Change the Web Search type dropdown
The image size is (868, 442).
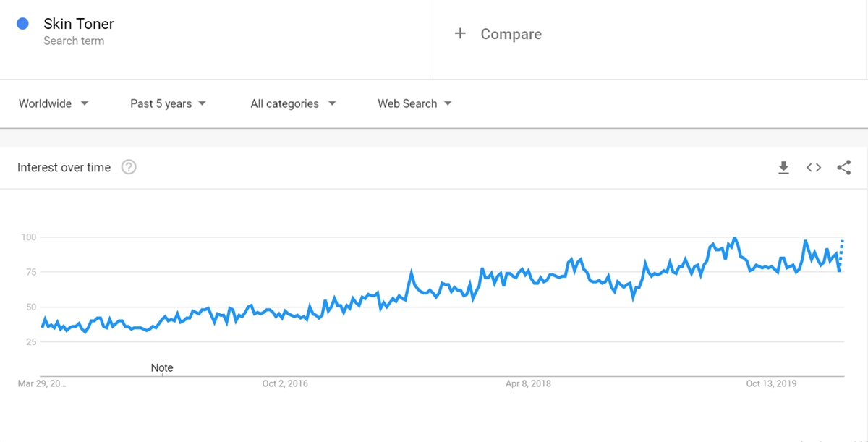(x=414, y=103)
